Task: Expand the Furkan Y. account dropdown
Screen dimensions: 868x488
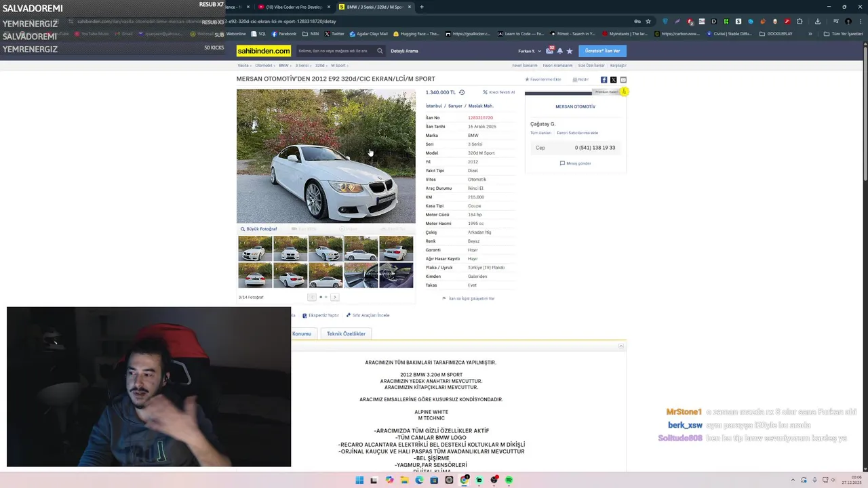Action: 530,51
